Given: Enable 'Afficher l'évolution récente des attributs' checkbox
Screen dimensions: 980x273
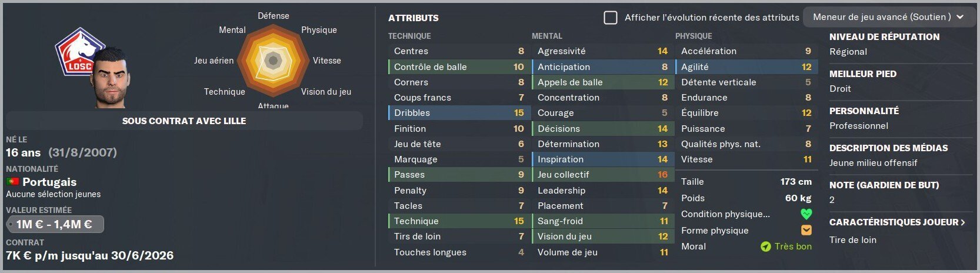Looking at the screenshot, I should coord(611,18).
